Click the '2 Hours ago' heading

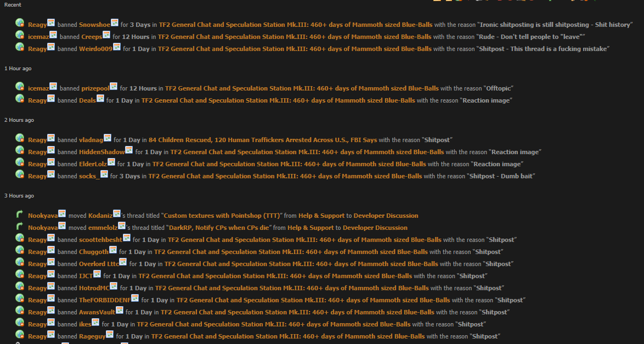(19, 120)
